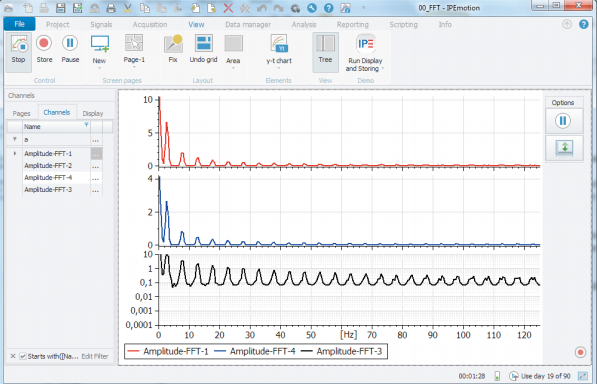This screenshot has height=384, width=597.
Task: Switch to the Analysis ribbon tab
Action: click(304, 24)
